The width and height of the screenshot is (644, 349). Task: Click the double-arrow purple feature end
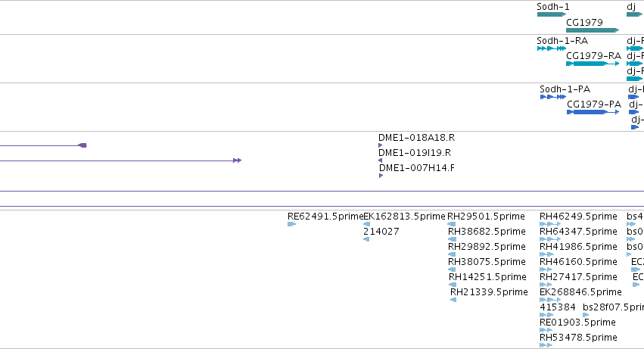click(237, 160)
